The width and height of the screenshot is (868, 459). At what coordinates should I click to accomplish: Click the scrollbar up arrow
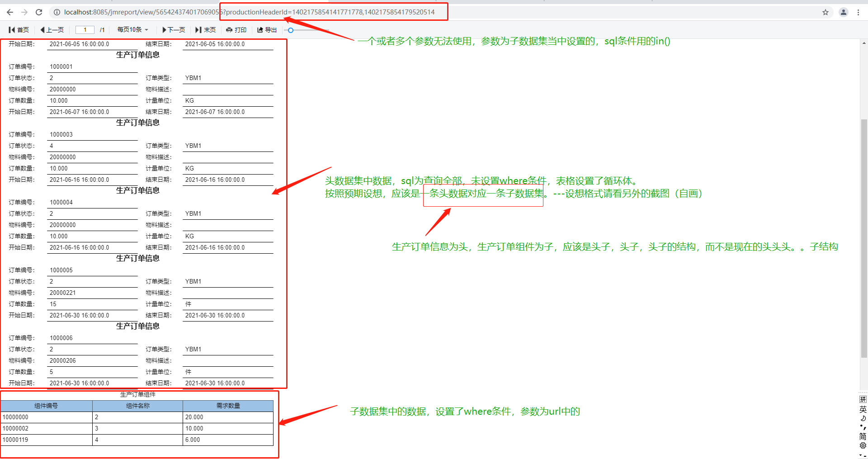[x=864, y=43]
